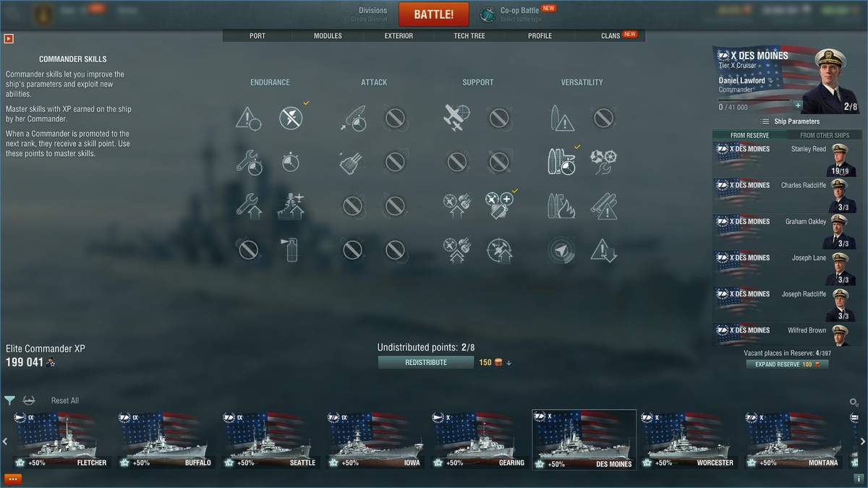Click the Redistribute button
Image resolution: width=868 pixels, height=488 pixels.
[x=426, y=363]
